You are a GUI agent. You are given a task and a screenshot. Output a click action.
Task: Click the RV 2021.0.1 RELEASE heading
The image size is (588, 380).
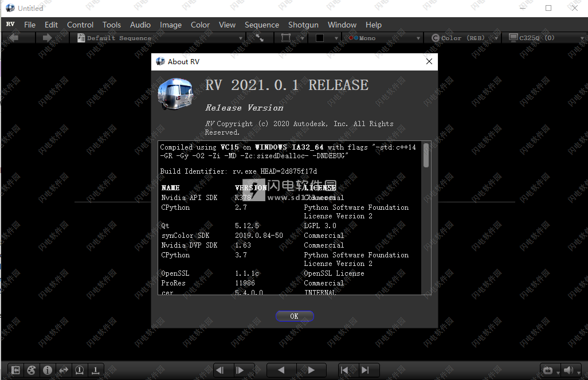pos(287,85)
